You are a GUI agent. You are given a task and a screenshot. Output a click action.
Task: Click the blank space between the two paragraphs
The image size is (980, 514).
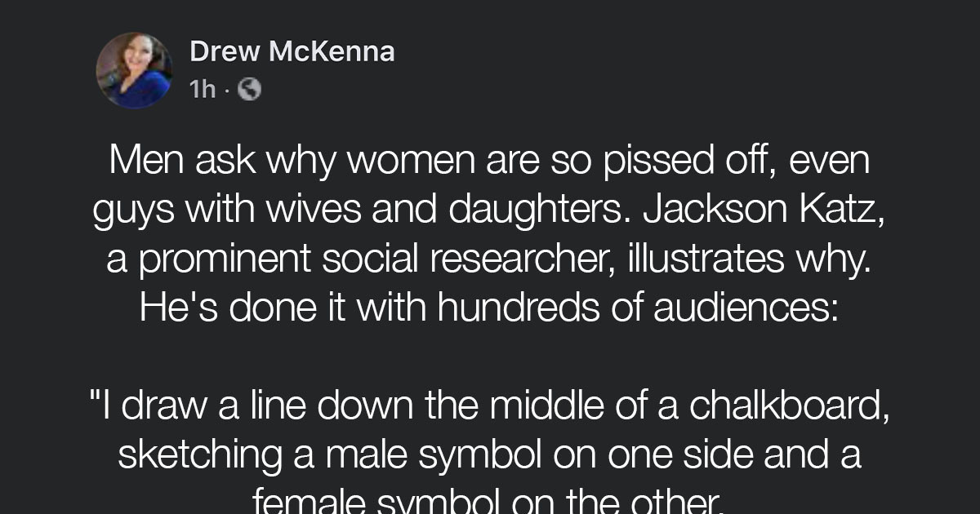coord(490,355)
